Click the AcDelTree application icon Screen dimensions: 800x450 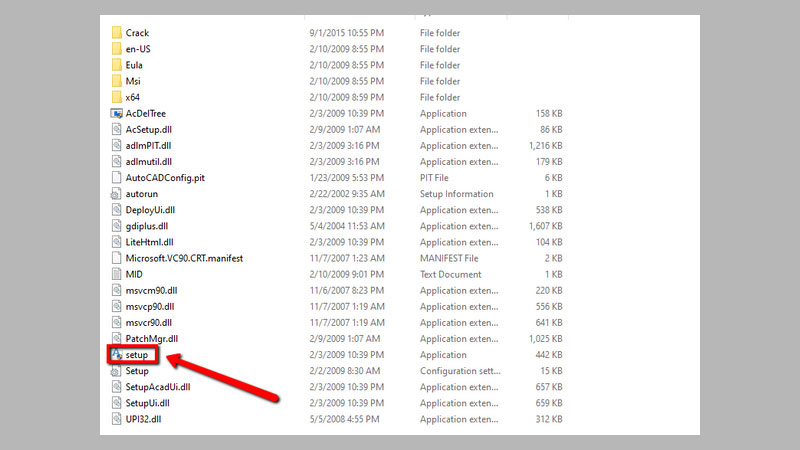tap(116, 113)
